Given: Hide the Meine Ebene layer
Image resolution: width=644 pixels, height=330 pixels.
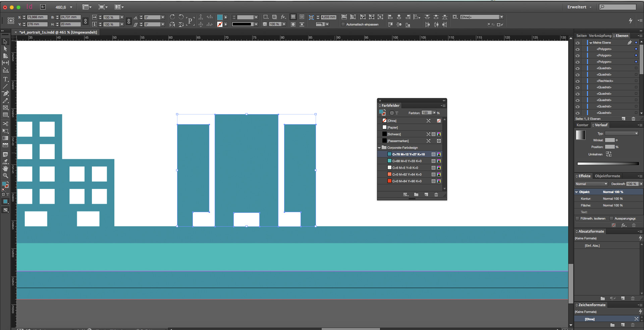Looking at the screenshot, I should coord(578,43).
